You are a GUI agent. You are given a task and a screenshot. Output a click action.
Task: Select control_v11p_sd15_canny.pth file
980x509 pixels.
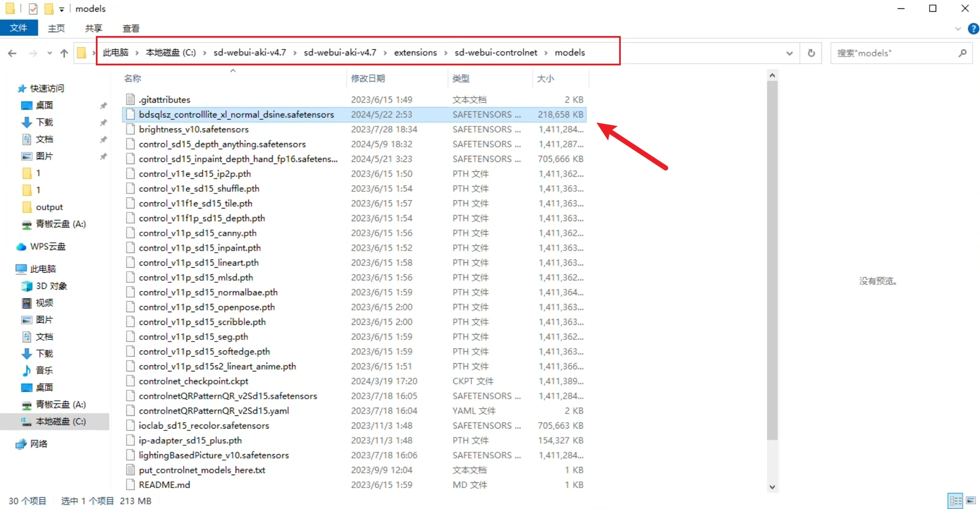197,233
